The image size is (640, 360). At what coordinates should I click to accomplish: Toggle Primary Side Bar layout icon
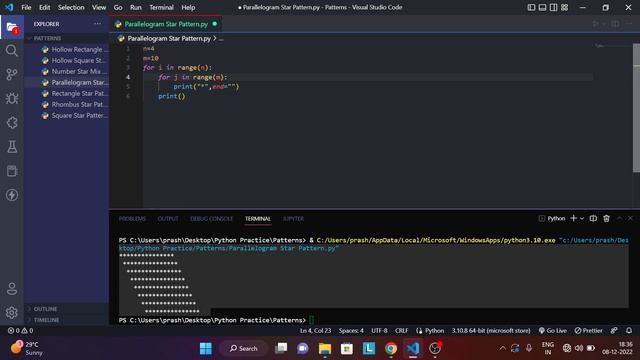(x=531, y=7)
